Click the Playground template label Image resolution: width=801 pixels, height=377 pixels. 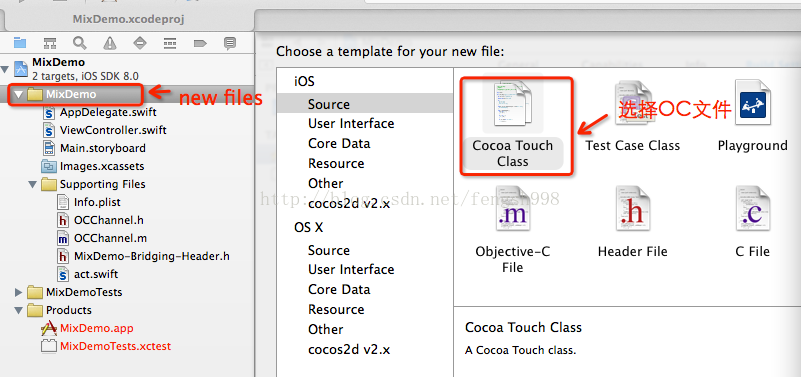(x=752, y=146)
